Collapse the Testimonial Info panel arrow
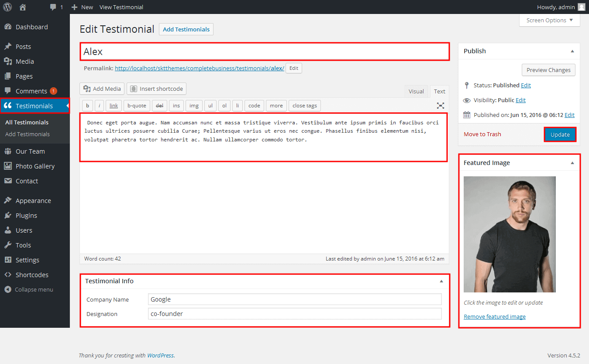This screenshot has width=589, height=364. point(441,281)
